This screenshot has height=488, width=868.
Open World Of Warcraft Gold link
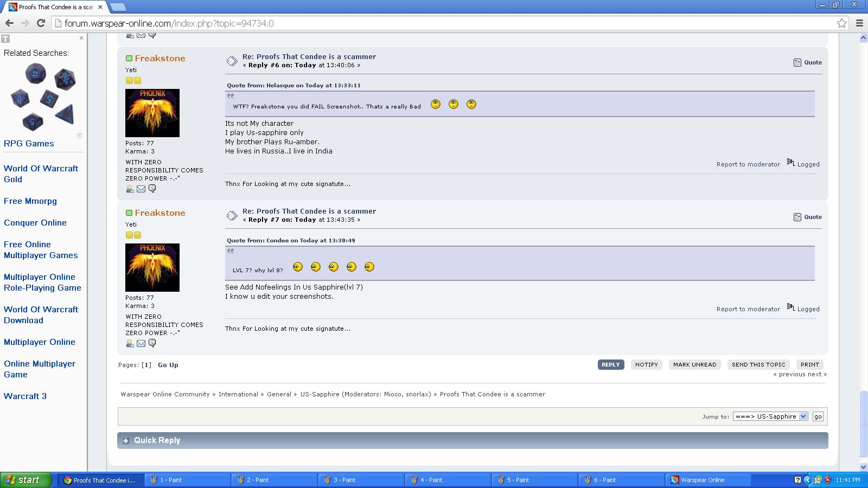(x=41, y=174)
